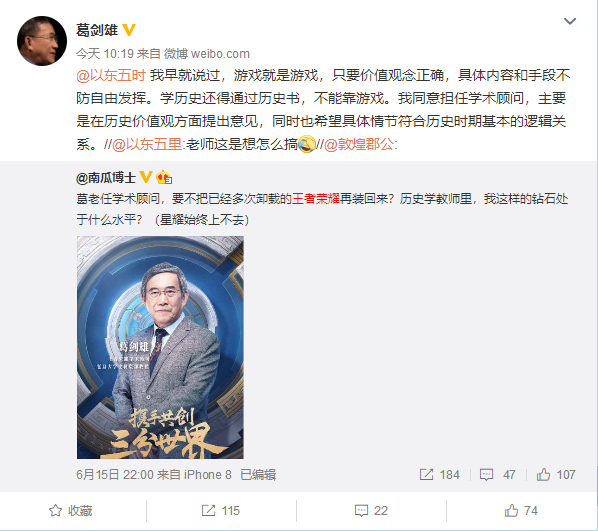Screen dimensions: 598x531
Task: Click the yellow V verified badge beside 葛剑雄
Action: point(129,30)
